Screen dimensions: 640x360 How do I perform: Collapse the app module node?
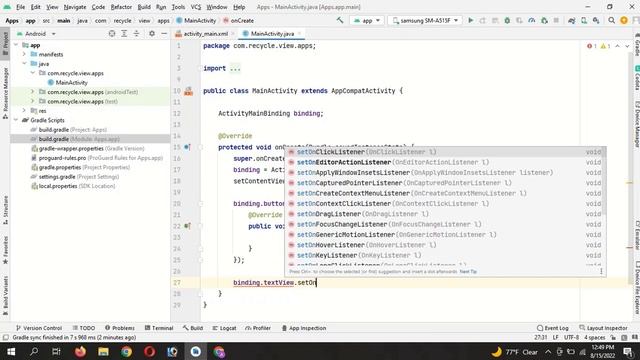16,45
